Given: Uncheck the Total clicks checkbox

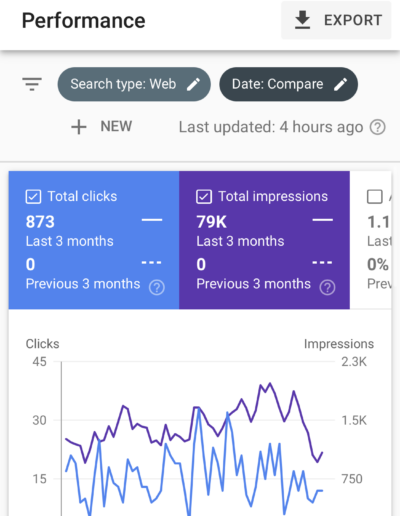Looking at the screenshot, I should click(33, 197).
